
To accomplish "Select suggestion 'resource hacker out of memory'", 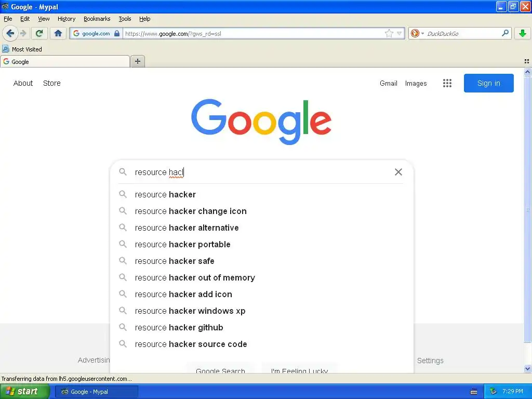I will (x=261, y=277).
